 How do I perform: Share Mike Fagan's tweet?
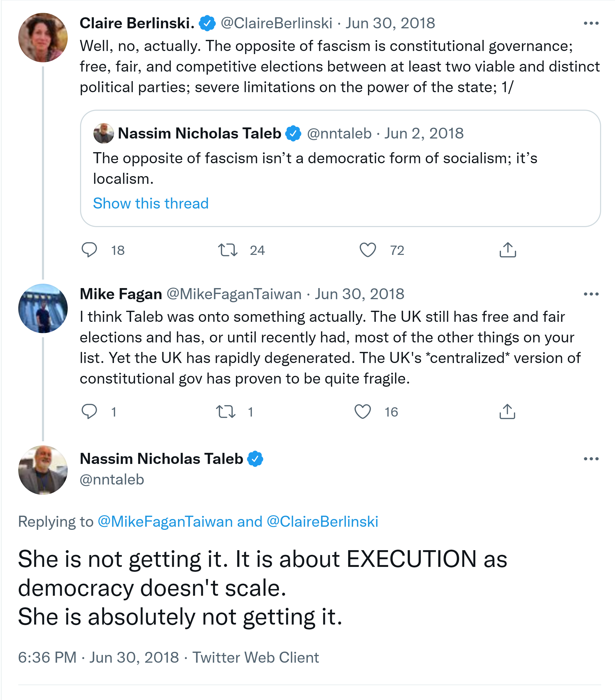click(507, 411)
